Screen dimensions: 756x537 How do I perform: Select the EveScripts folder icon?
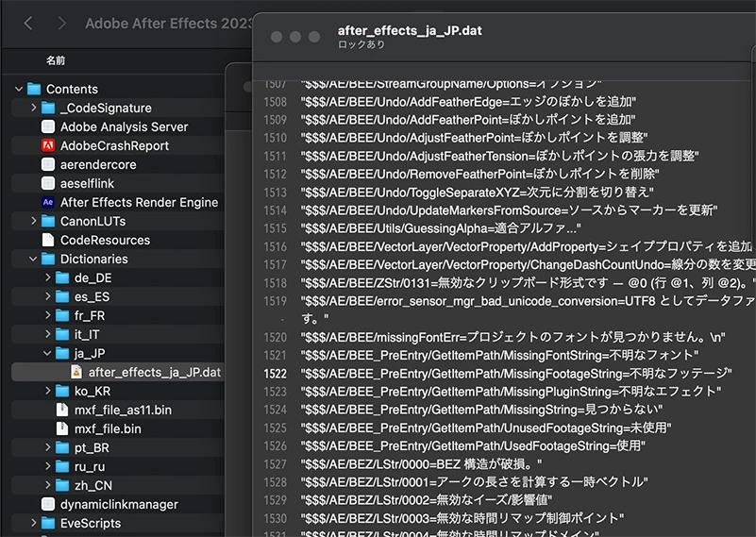point(48,523)
